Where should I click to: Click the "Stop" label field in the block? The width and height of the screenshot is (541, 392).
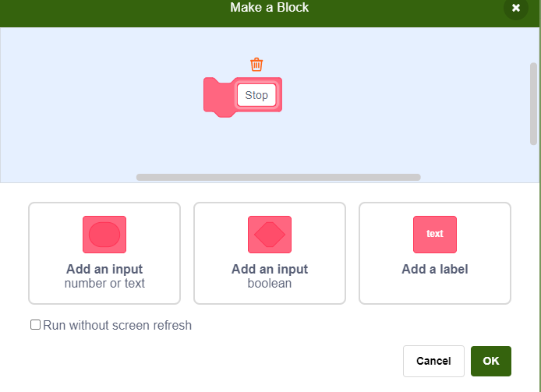(256, 95)
